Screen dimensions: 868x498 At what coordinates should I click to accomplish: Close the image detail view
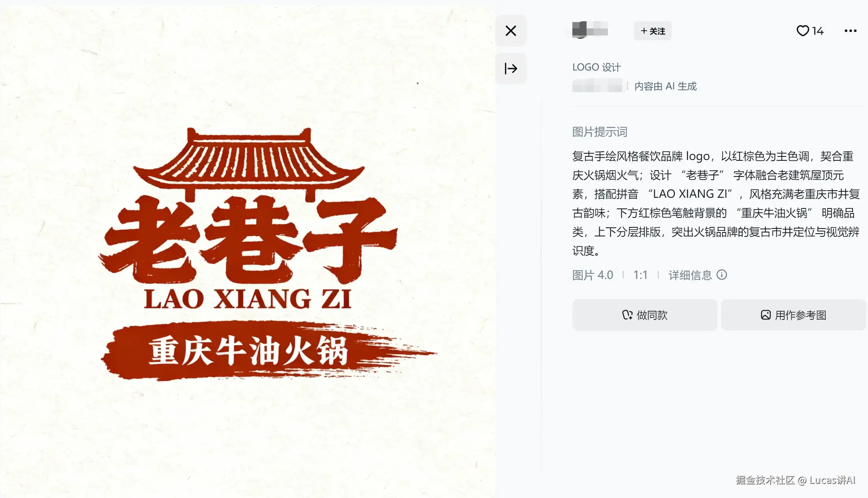tap(511, 31)
